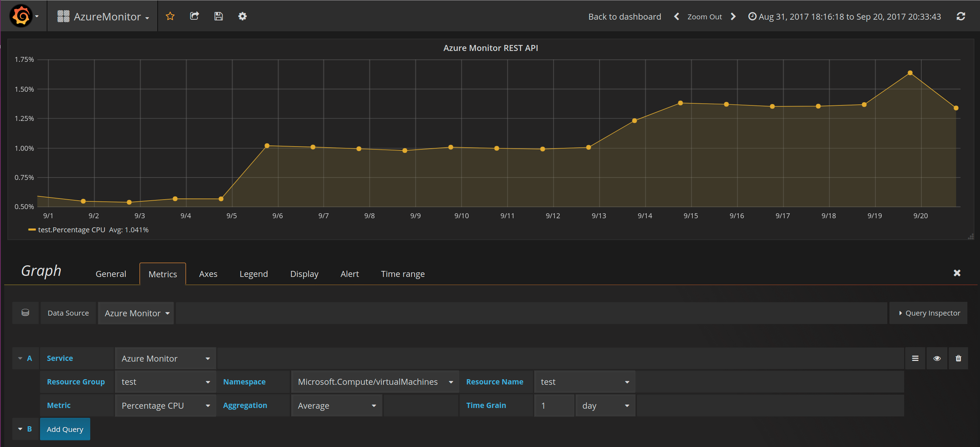The width and height of the screenshot is (980, 447).
Task: Expand the Aggregation Average dropdown
Action: [336, 406]
